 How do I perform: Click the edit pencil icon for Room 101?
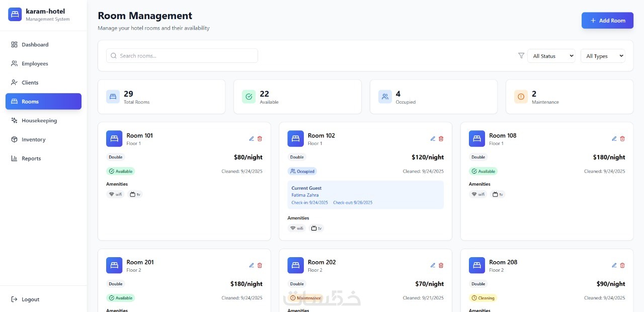click(252, 139)
